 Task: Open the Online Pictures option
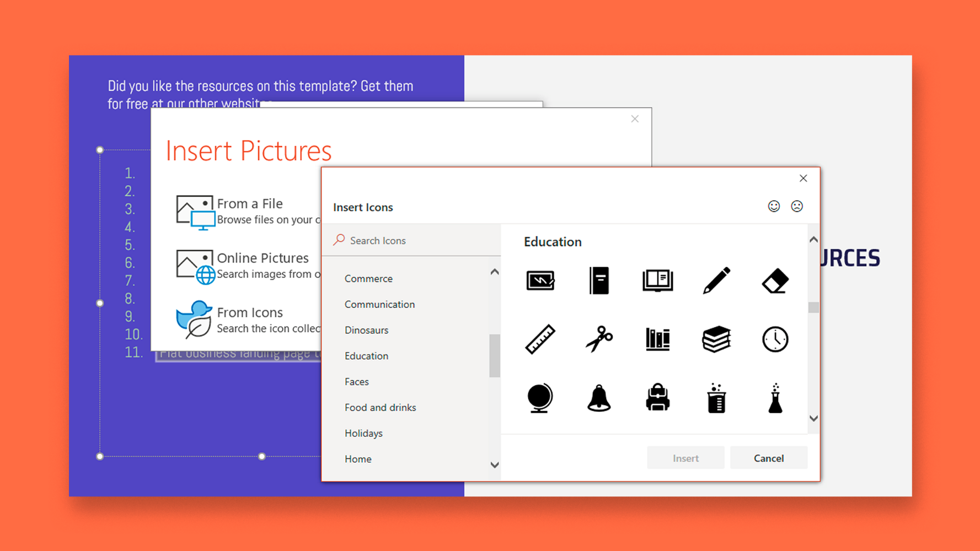(x=263, y=257)
